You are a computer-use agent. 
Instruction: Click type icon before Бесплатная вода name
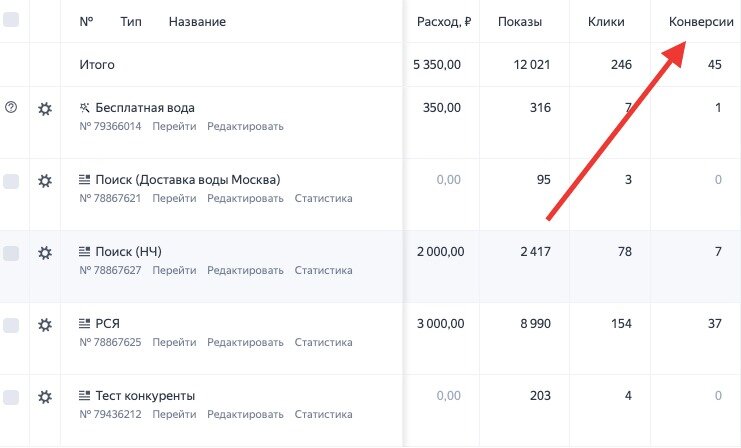click(x=84, y=107)
